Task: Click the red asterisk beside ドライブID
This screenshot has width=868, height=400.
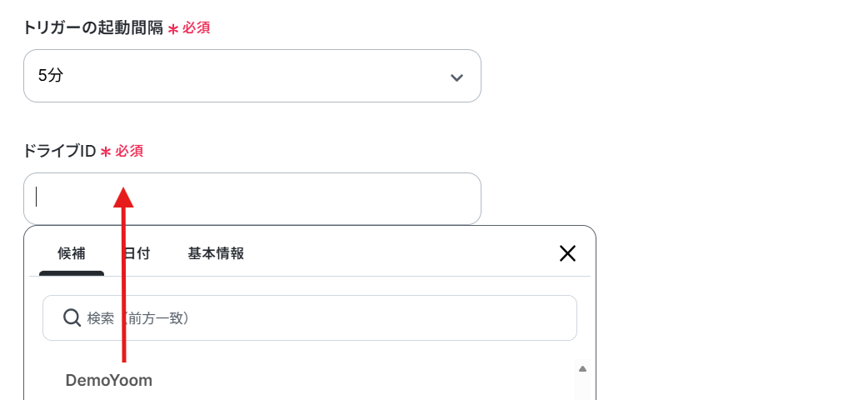Action: [x=106, y=152]
